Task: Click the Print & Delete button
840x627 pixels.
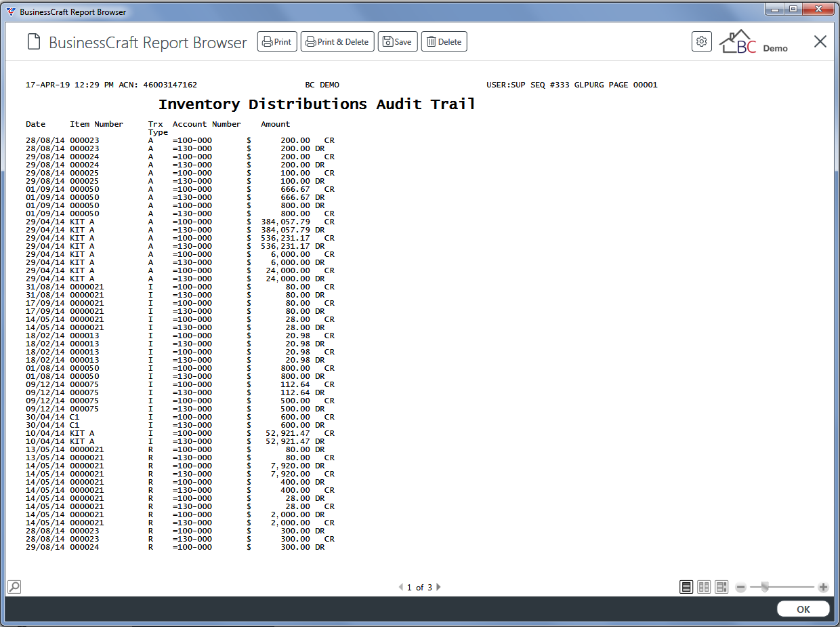Action: [337, 42]
